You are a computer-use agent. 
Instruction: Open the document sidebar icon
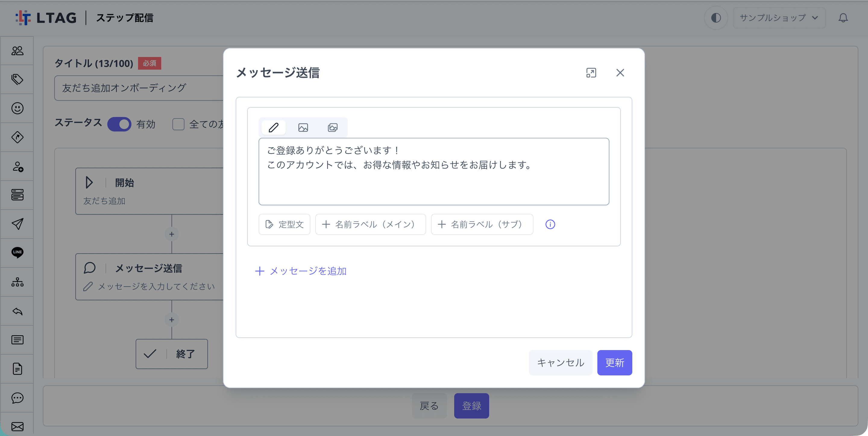coord(17,369)
